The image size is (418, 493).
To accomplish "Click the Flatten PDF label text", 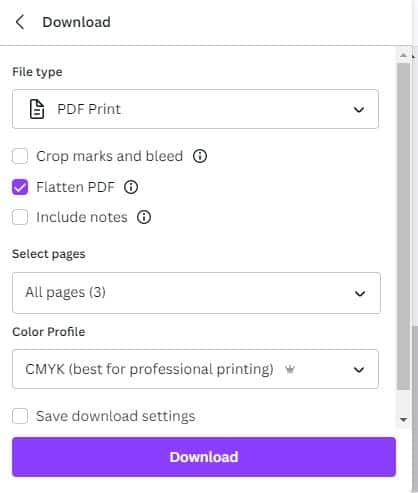I will point(76,187).
